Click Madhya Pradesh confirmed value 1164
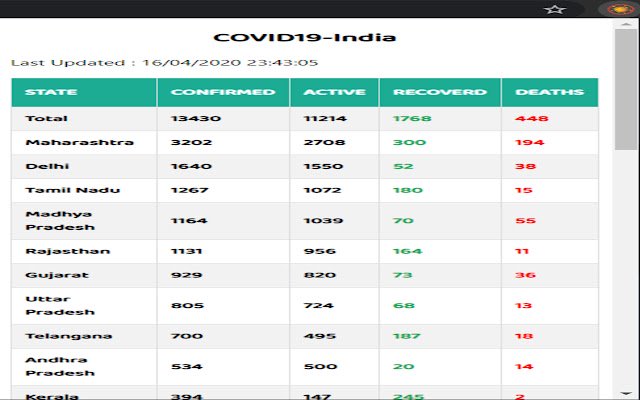 coord(189,221)
